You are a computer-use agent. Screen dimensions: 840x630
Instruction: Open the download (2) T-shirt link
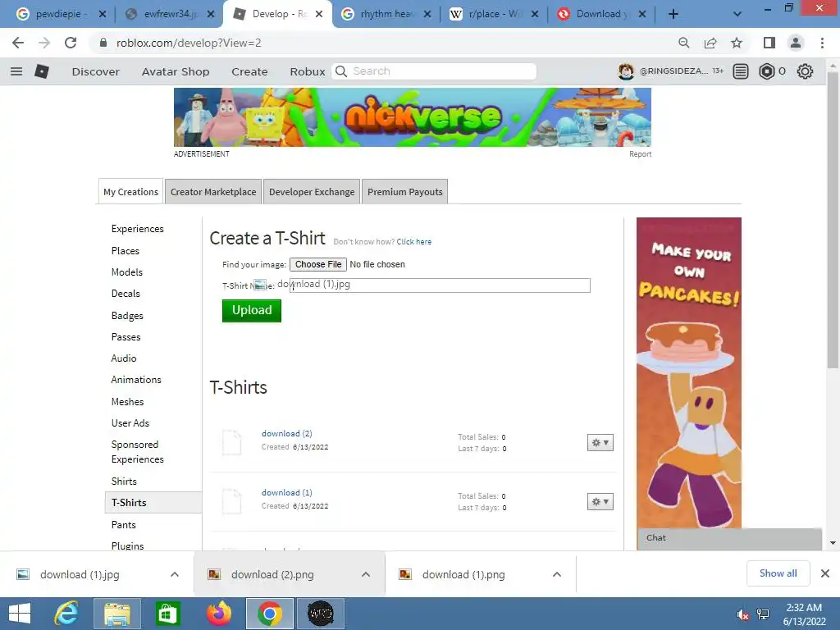pyautogui.click(x=286, y=433)
